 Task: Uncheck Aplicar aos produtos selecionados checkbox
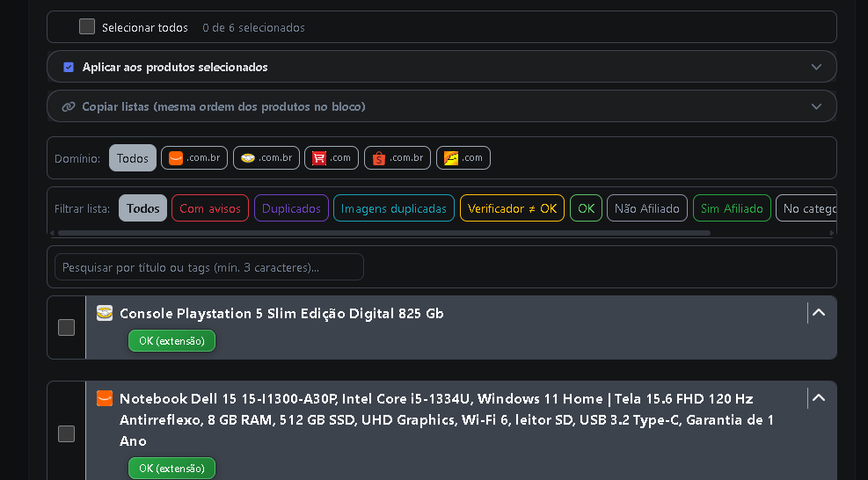click(69, 67)
